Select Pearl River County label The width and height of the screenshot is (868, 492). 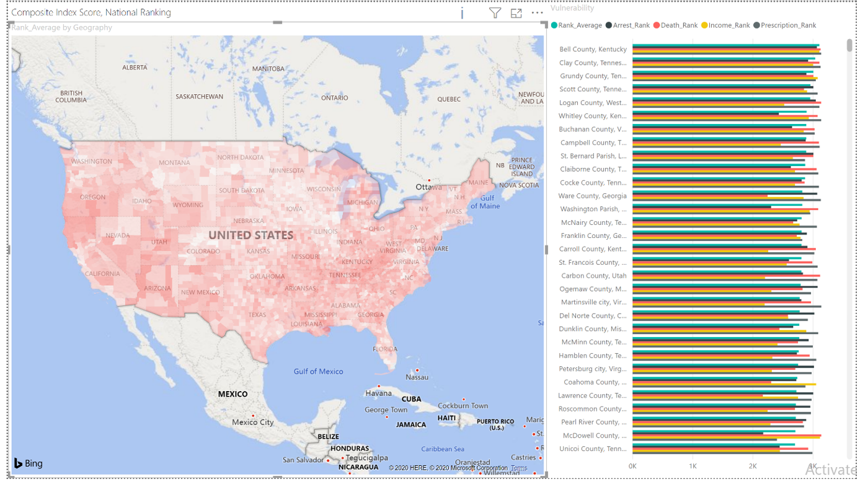pyautogui.click(x=594, y=422)
